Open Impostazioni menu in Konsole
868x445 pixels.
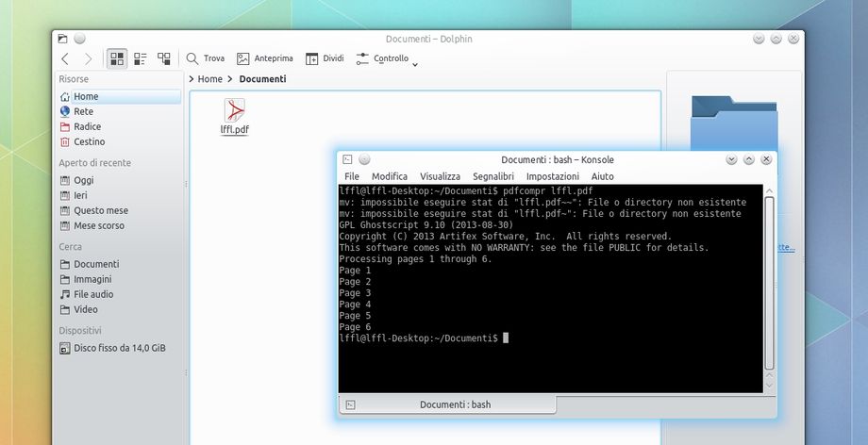coord(553,176)
